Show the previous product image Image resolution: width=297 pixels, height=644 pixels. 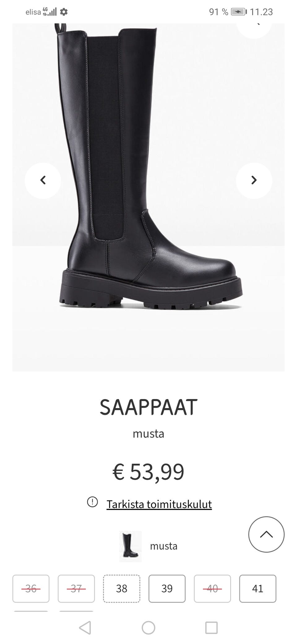tap(43, 180)
